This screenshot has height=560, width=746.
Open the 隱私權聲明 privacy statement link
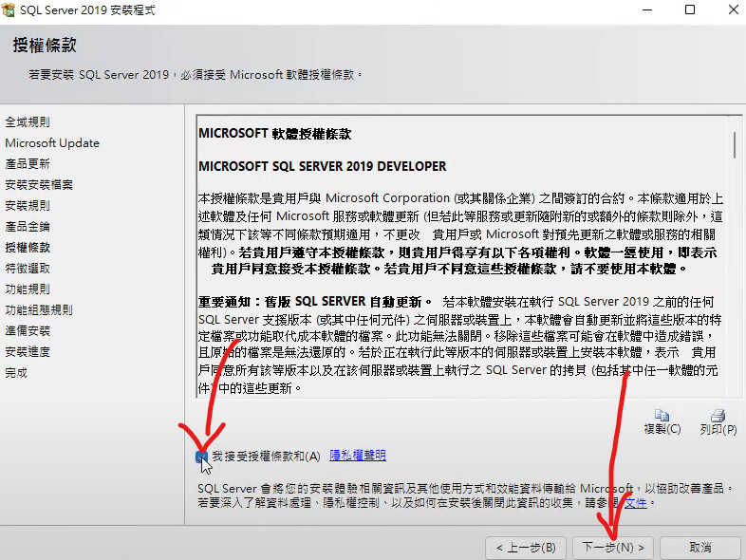358,456
